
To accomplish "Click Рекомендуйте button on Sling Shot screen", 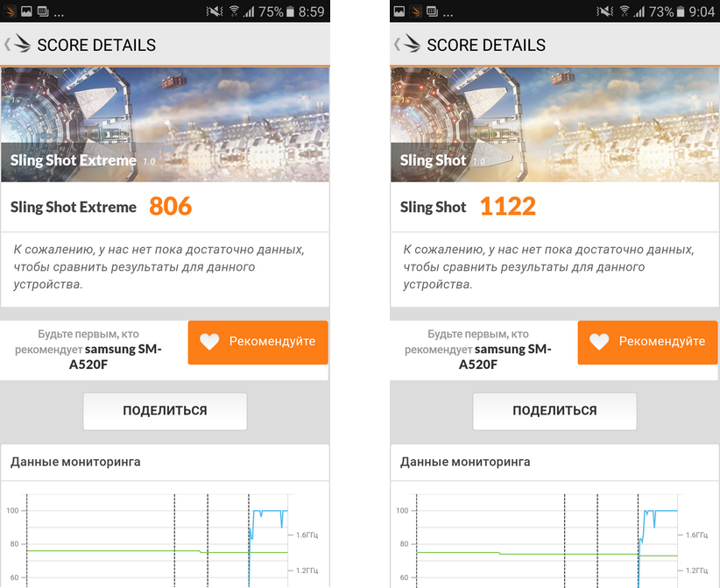I will pos(647,343).
